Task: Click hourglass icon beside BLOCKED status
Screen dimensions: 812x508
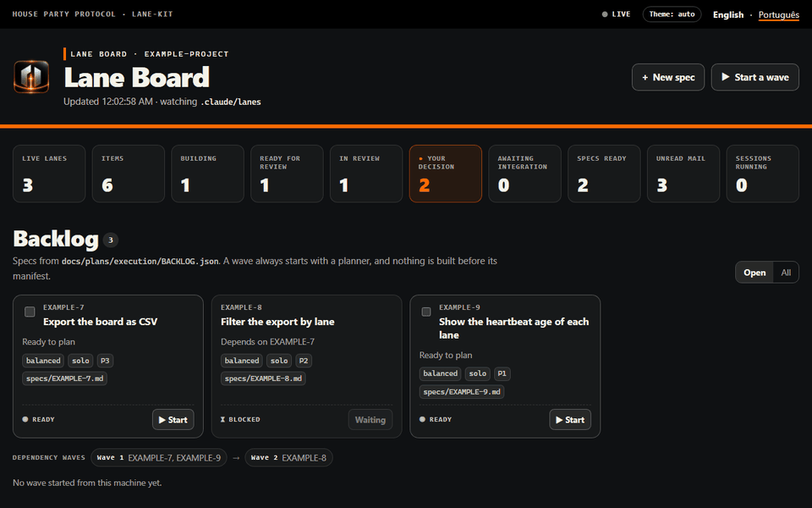Action: click(222, 419)
